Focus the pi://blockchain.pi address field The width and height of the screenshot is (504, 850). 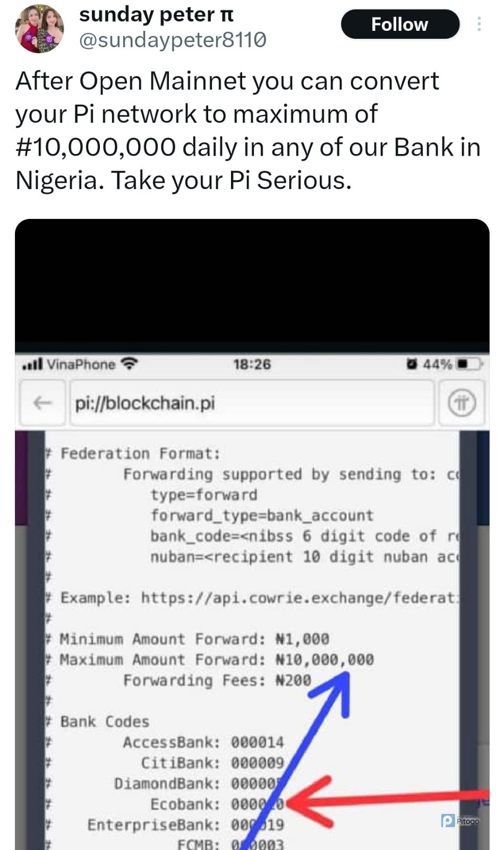pyautogui.click(x=252, y=403)
